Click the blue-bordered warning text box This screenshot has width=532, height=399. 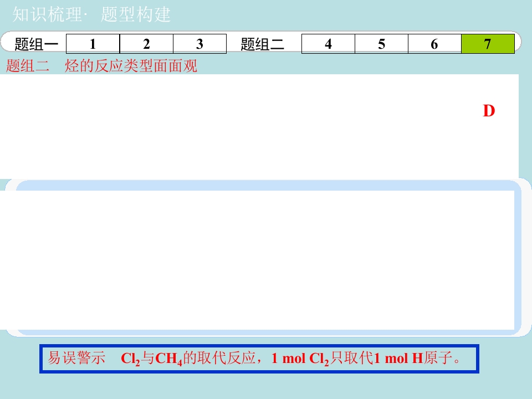click(259, 359)
